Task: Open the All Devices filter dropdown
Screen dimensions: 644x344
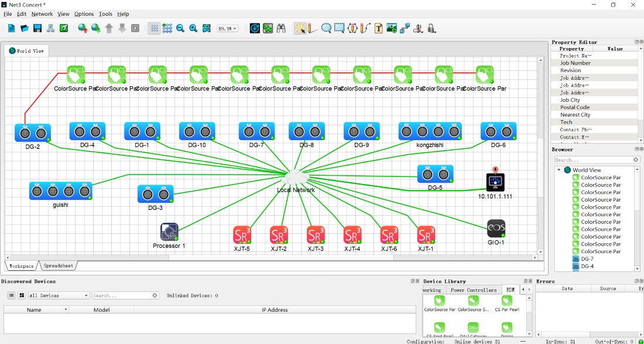Action: click(59, 295)
